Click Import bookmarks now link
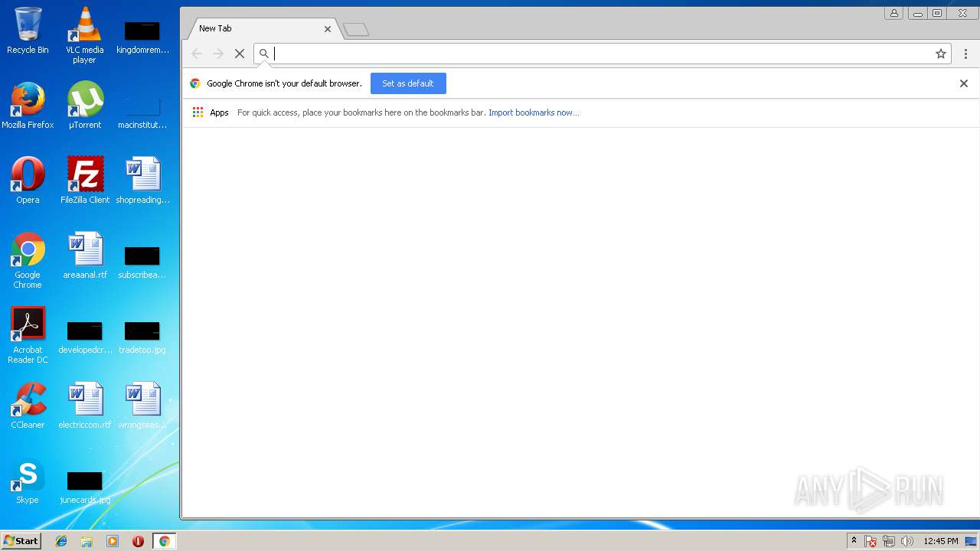Viewport: 980px width, 551px height. tap(534, 112)
